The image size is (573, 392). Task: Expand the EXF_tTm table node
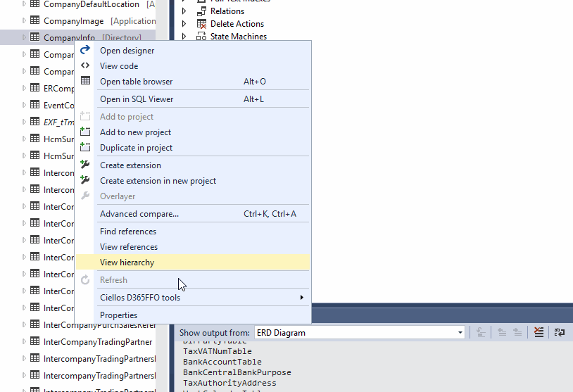coord(24,122)
